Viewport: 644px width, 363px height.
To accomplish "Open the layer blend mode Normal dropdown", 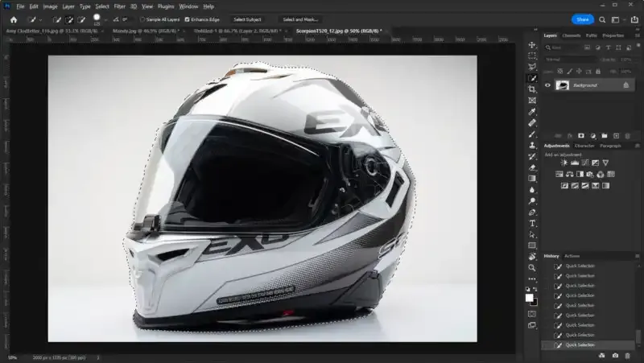I will point(568,59).
